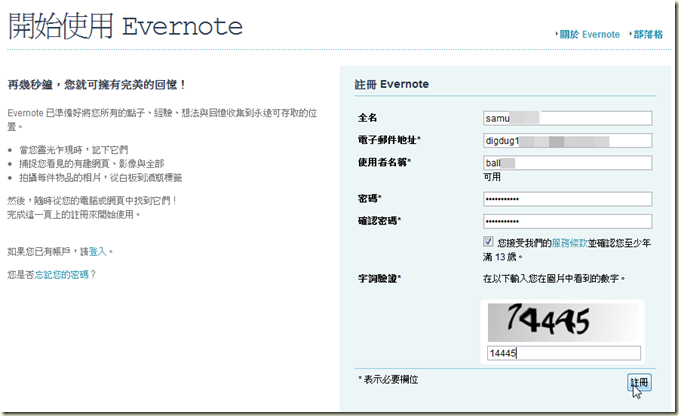Click the captcha instruction text 在以下輸入您在圖片中看到的數字

point(554,278)
